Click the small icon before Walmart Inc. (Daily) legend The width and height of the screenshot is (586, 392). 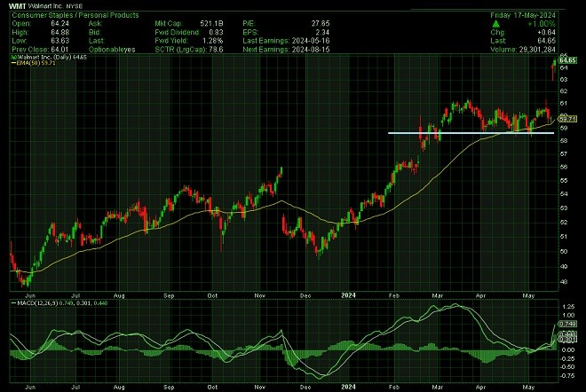[x=13, y=57]
